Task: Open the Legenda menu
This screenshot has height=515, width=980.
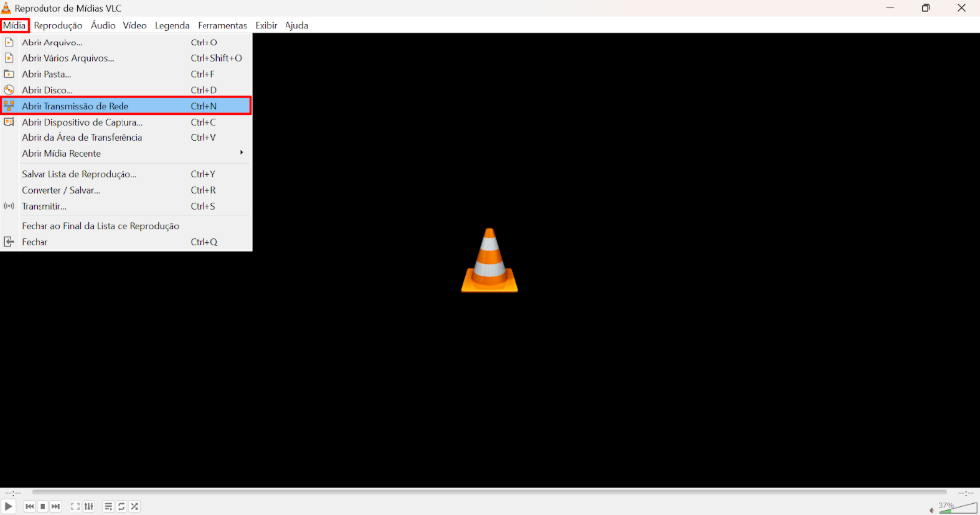Action: point(172,25)
